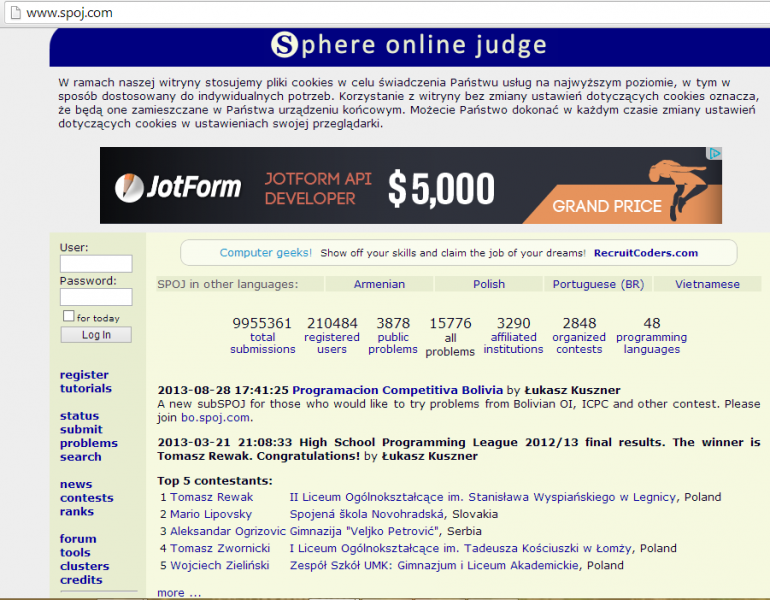The image size is (770, 600).
Task: Open the ranks link in sidebar
Action: [76, 512]
